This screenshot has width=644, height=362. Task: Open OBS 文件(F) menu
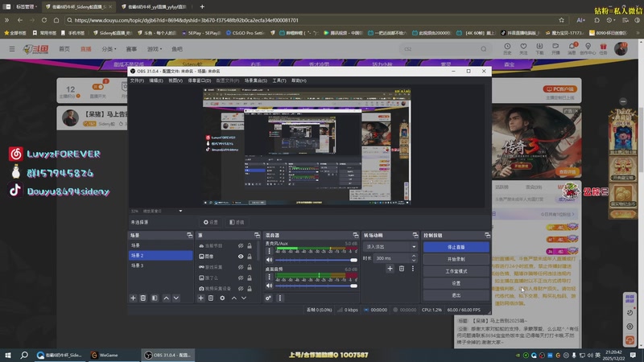pyautogui.click(x=137, y=80)
